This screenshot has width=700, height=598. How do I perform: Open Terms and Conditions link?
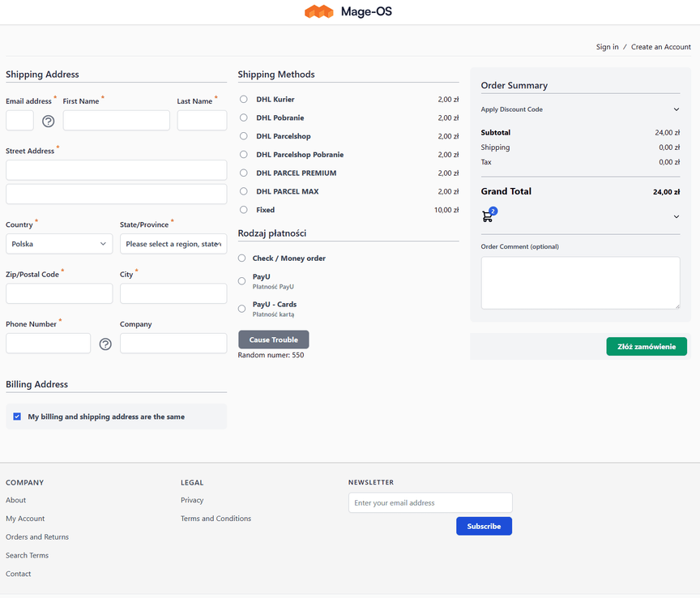click(216, 519)
